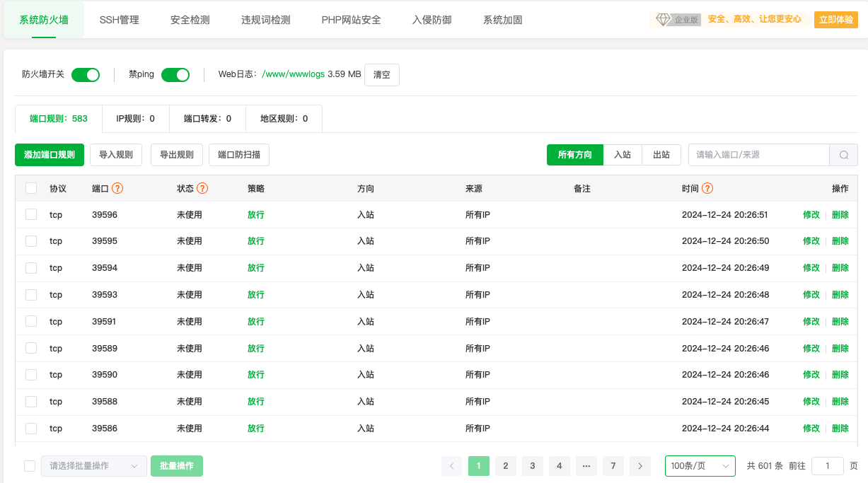Go to next page with right chevron
Image resolution: width=868 pixels, height=483 pixels.
(x=640, y=466)
